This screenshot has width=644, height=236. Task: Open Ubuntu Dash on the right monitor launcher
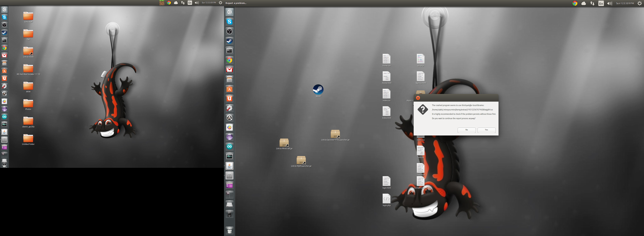coord(229,12)
